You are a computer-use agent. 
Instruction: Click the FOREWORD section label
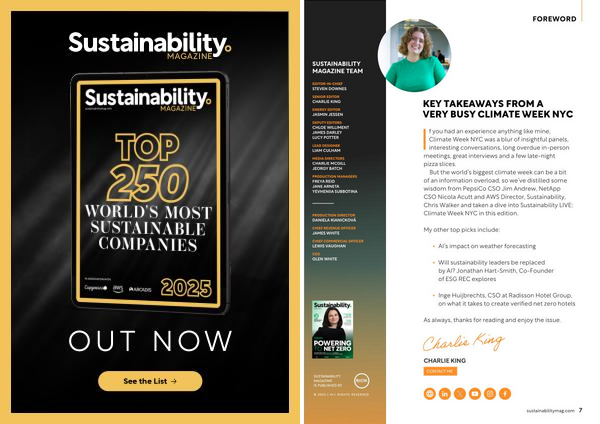[x=554, y=19]
